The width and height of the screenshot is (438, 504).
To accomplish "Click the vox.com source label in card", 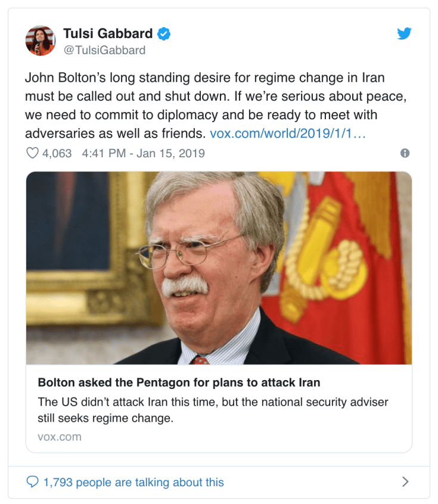I will (x=60, y=437).
